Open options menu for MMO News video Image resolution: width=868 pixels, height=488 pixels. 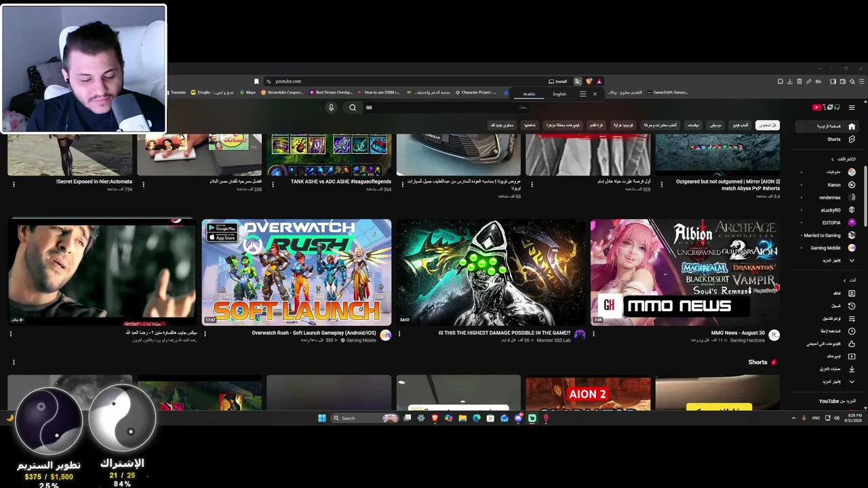[x=593, y=333]
